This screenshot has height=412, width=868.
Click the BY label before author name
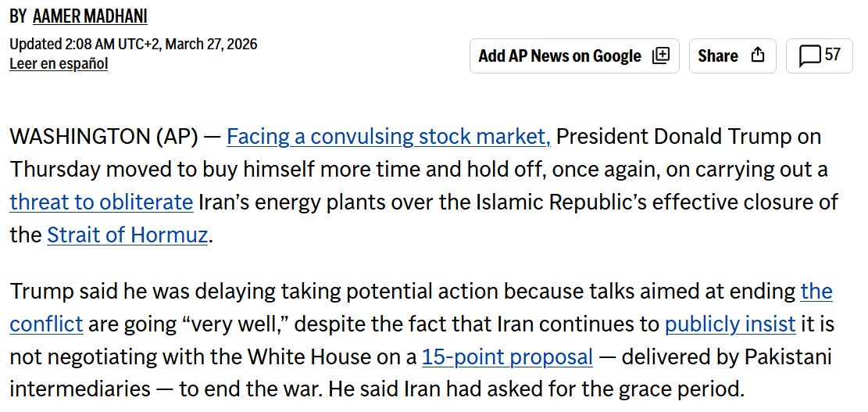click(x=18, y=17)
